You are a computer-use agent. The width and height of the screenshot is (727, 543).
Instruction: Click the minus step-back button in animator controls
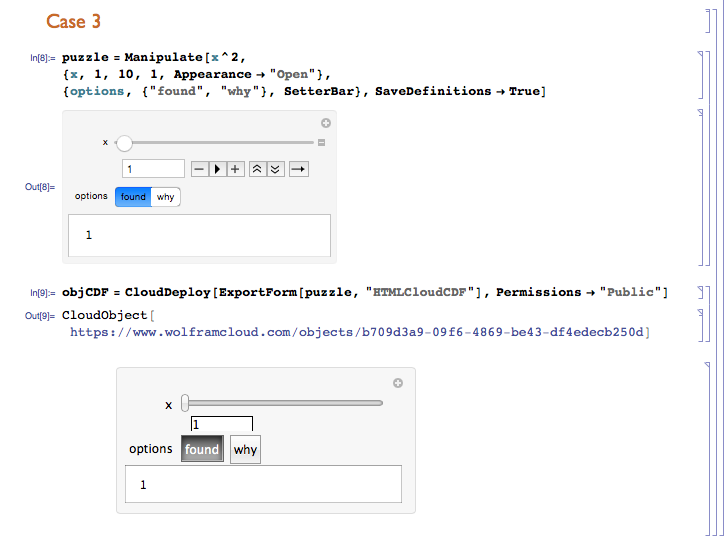click(199, 169)
